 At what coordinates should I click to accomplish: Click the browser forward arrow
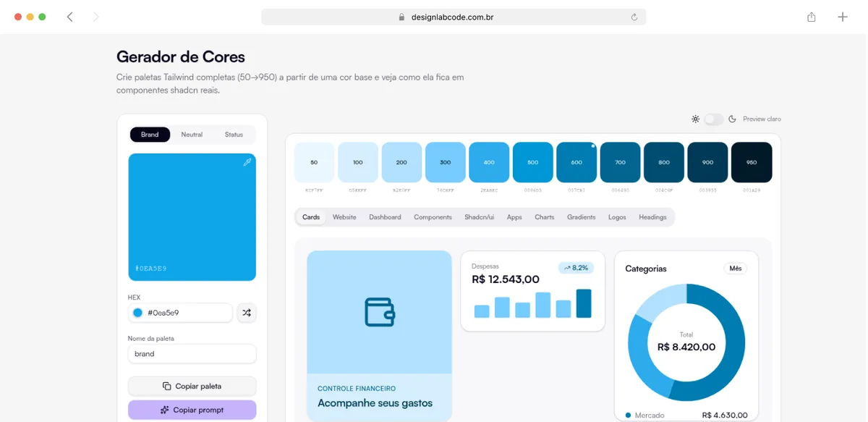pos(95,17)
